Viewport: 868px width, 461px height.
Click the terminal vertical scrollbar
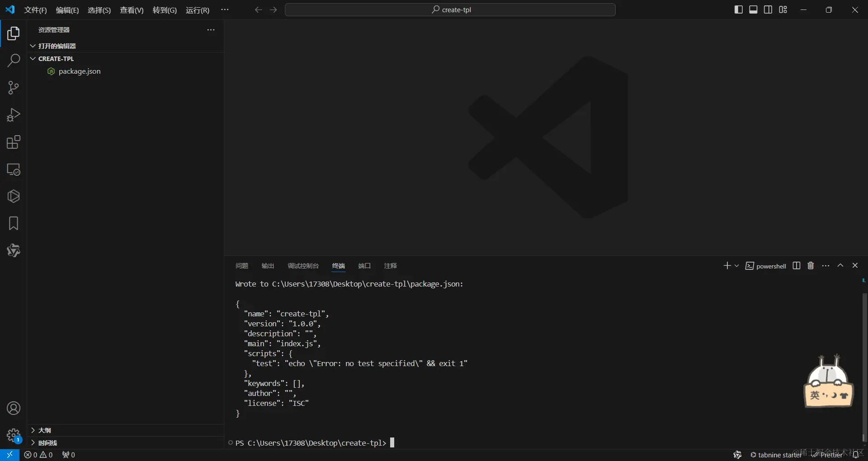click(x=864, y=367)
